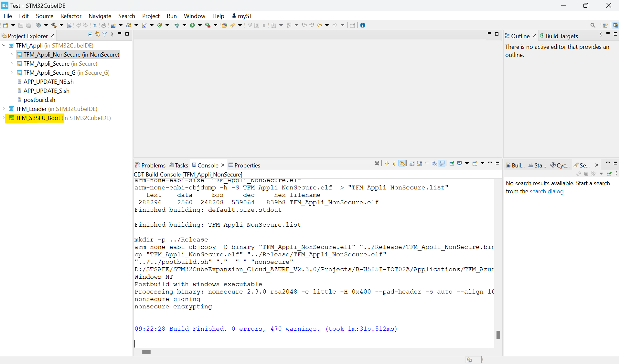Viewport: 619px width, 364px height.
Task: Open the Window menu
Action: (x=194, y=16)
